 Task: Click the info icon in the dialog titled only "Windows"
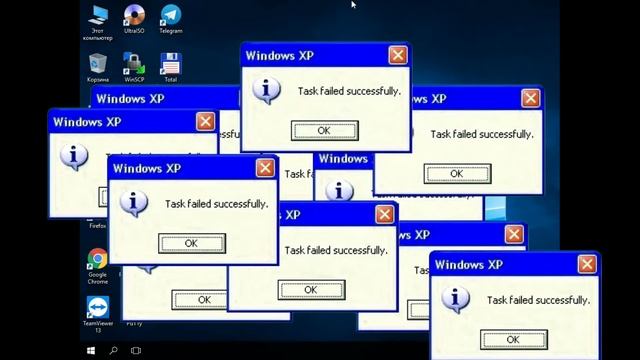point(339,190)
